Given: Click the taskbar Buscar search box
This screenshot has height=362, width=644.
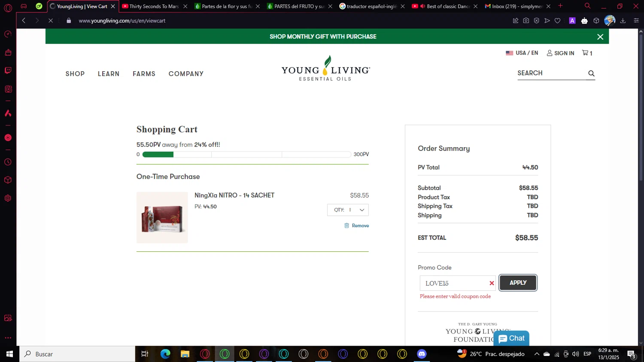Looking at the screenshot, I should 77,354.
